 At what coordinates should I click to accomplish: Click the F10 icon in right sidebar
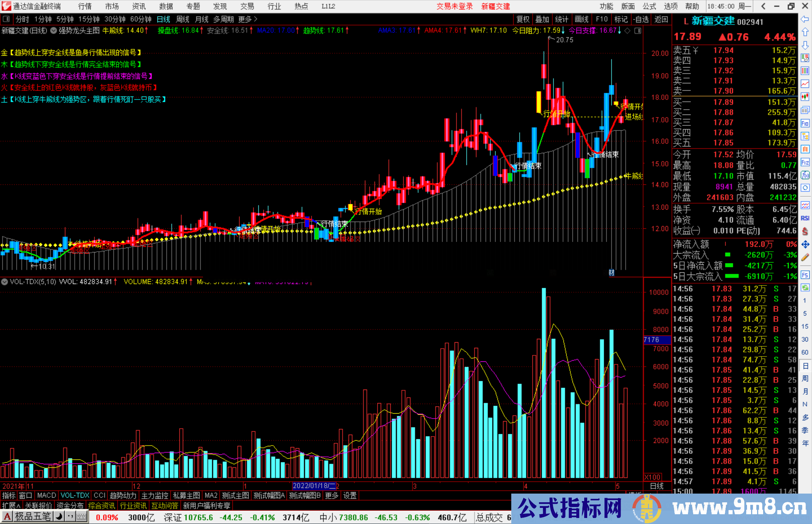coord(805,123)
